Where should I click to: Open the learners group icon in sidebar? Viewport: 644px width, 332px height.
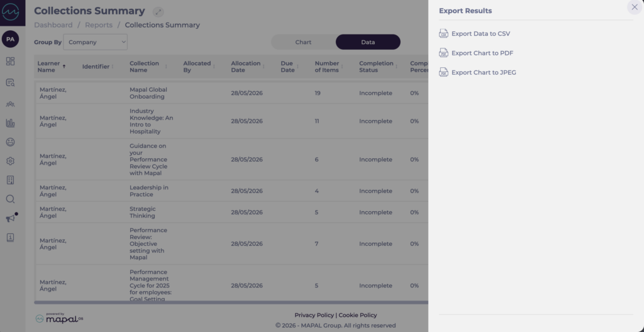click(x=10, y=104)
